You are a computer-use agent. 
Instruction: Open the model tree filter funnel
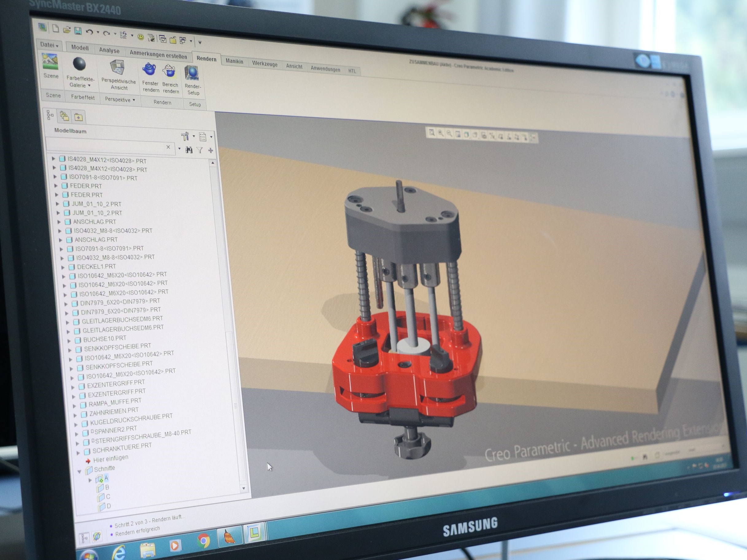199,150
